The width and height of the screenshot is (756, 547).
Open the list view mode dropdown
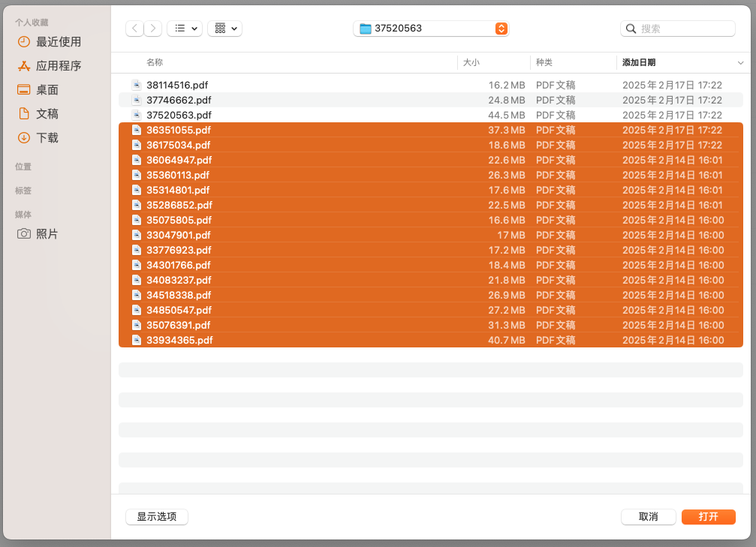[x=184, y=29]
